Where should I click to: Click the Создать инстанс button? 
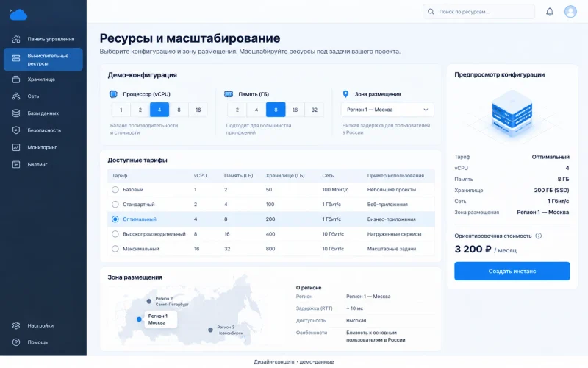[512, 271]
